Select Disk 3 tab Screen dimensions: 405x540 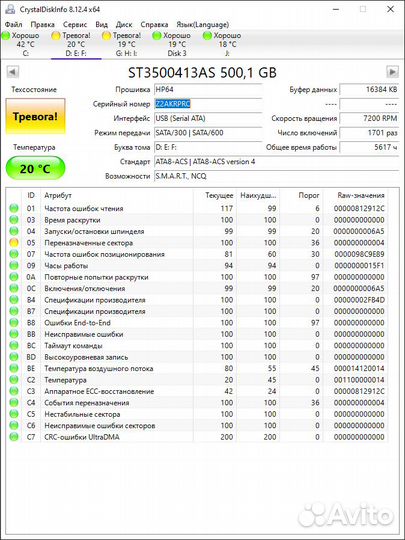click(177, 44)
